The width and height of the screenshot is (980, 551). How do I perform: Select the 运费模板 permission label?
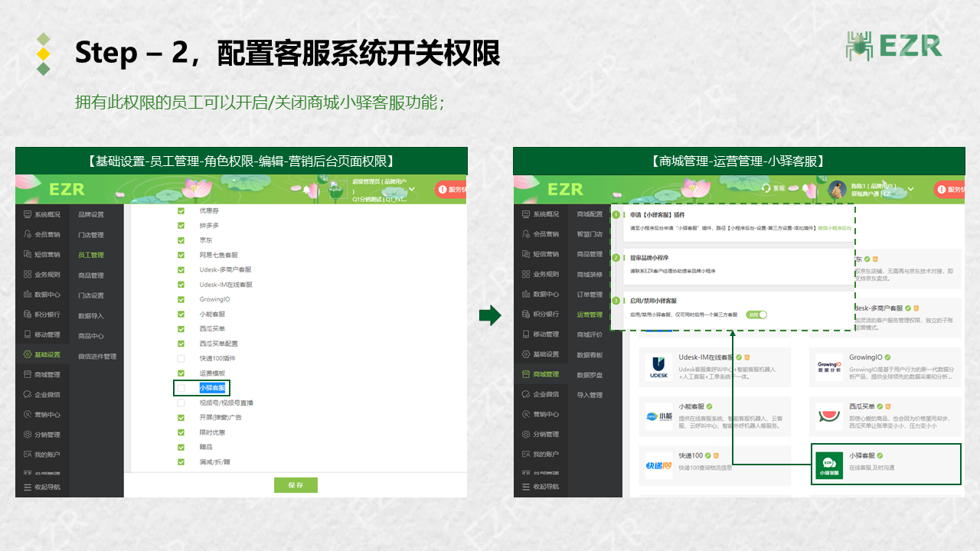pyautogui.click(x=212, y=373)
